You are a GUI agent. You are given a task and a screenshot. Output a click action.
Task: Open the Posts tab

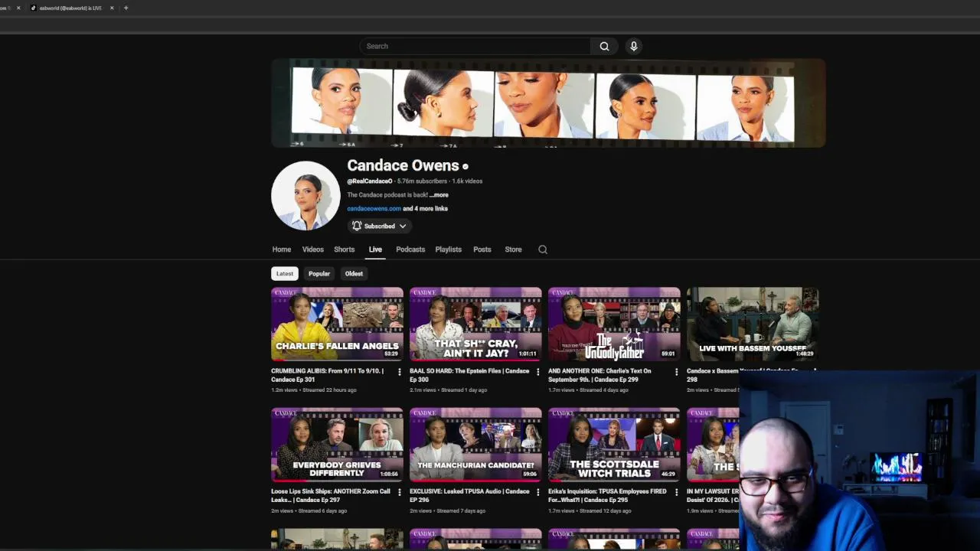482,249
